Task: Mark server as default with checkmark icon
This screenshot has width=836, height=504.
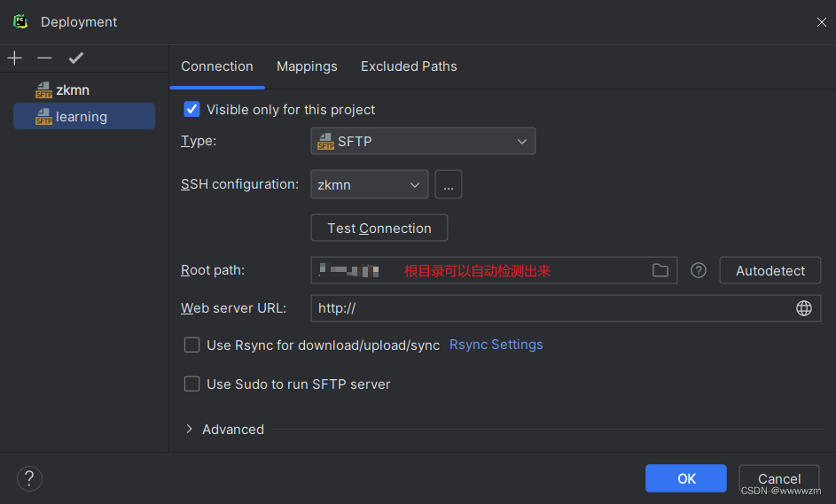Action: [x=76, y=58]
